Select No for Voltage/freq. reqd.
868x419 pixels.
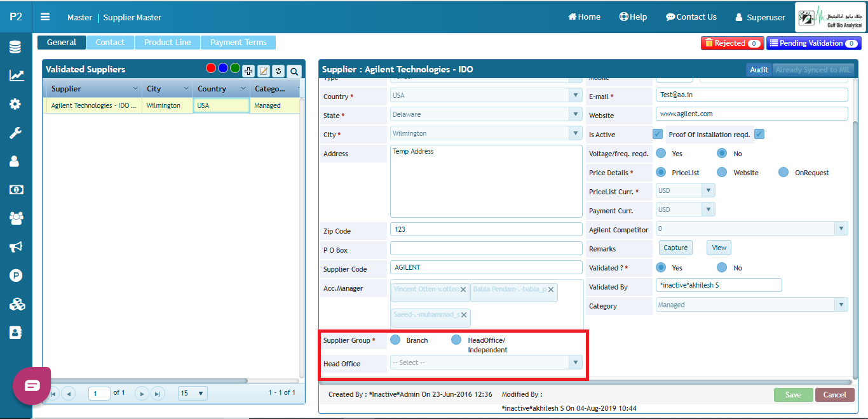[x=722, y=153]
